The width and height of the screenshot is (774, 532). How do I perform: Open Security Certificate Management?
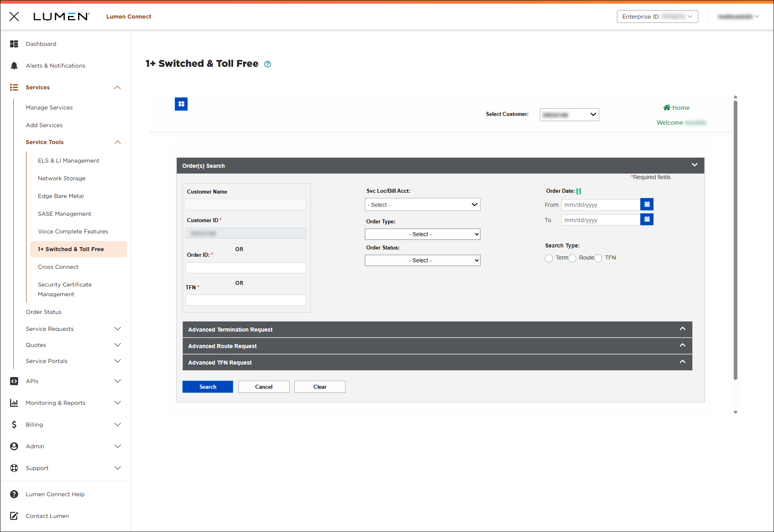(x=65, y=289)
